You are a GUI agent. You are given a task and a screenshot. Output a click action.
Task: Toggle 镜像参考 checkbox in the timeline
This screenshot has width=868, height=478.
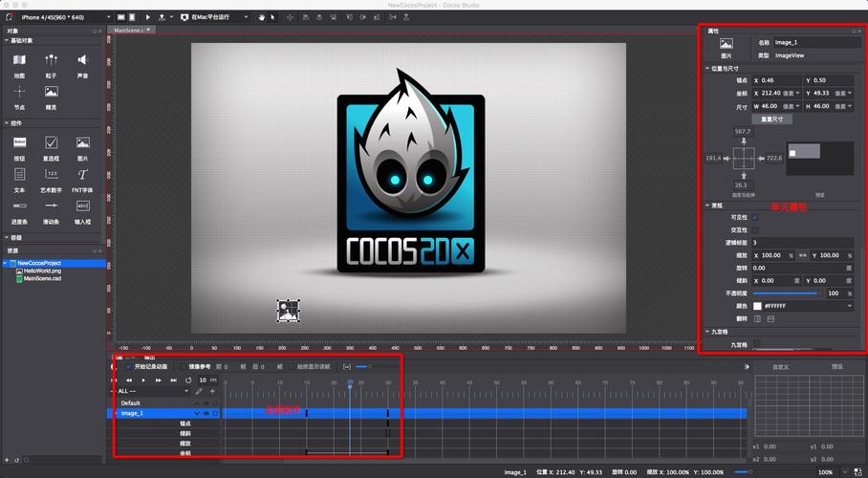(184, 367)
